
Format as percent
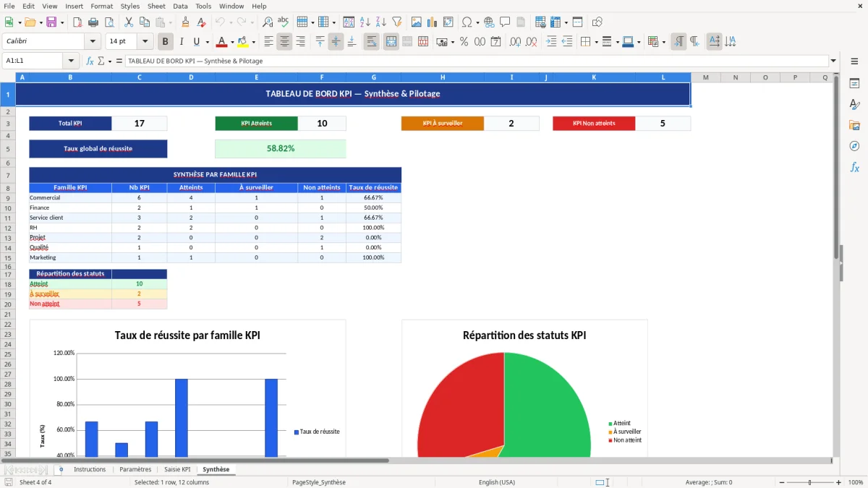click(464, 41)
